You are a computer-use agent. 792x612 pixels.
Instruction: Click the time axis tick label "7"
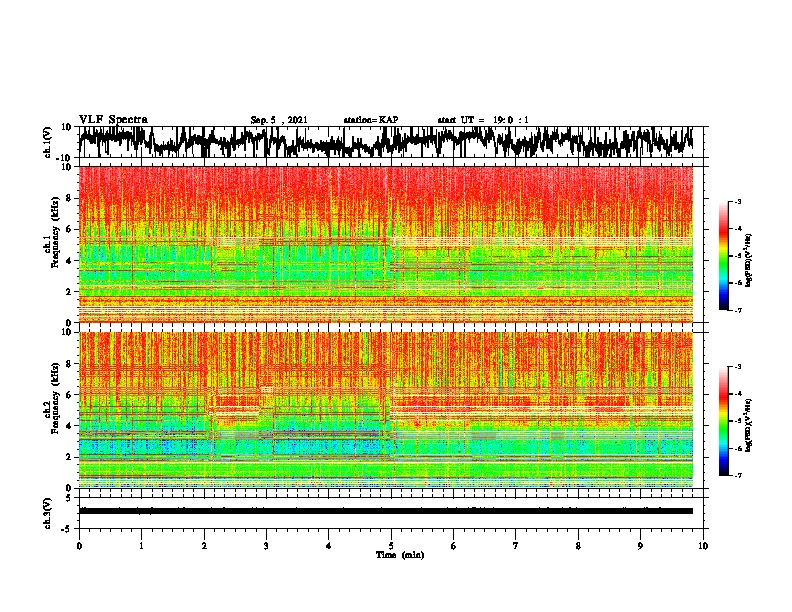pyautogui.click(x=516, y=546)
